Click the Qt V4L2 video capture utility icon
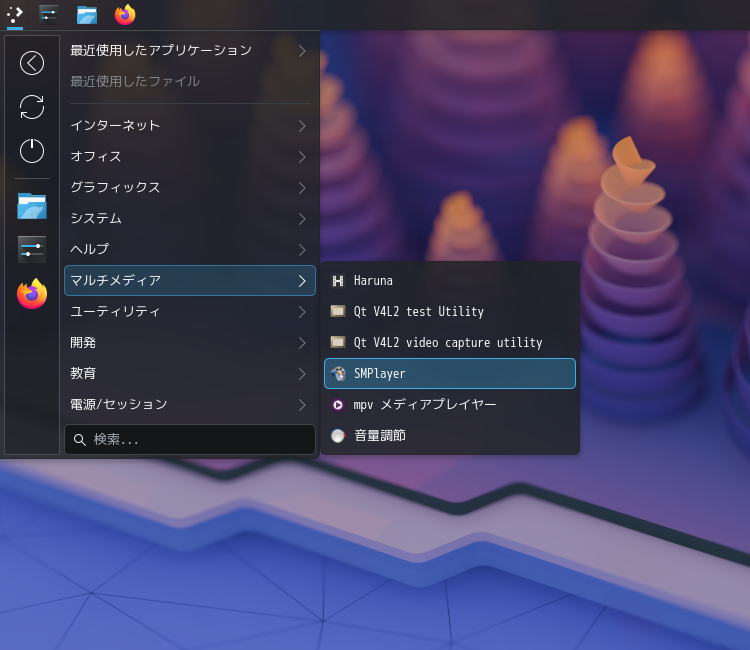Viewport: 750px width, 650px height. click(338, 342)
